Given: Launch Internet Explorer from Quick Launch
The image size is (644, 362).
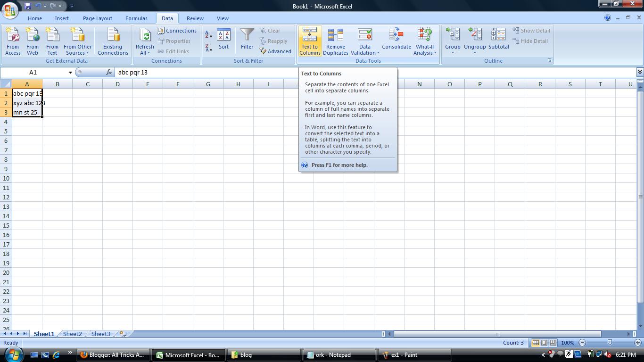Looking at the screenshot, I should [57, 355].
